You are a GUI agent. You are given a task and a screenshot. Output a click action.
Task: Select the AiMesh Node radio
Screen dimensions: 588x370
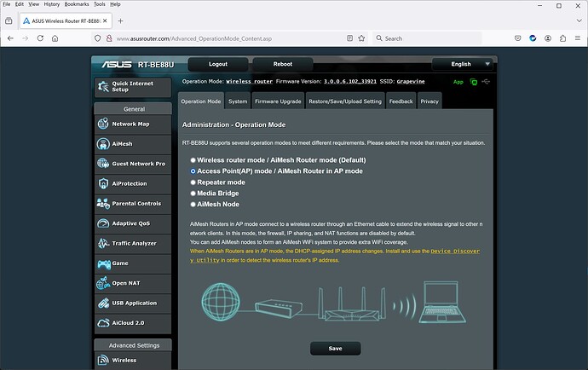(x=193, y=205)
